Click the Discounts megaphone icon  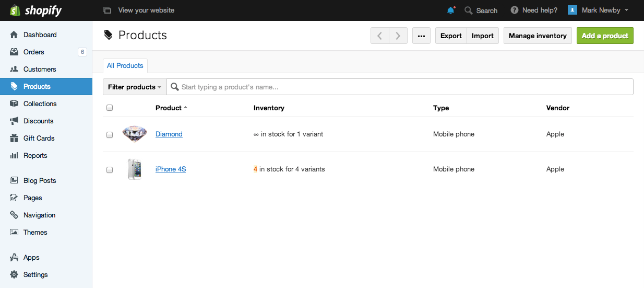14,121
